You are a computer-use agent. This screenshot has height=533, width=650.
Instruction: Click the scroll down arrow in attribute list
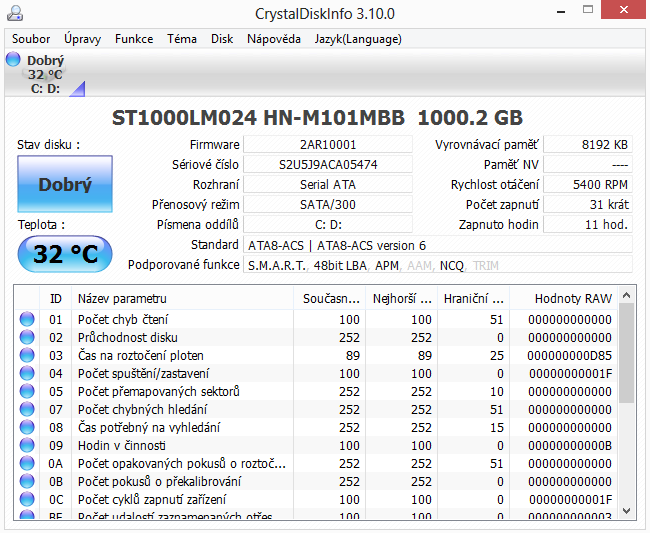point(627,510)
